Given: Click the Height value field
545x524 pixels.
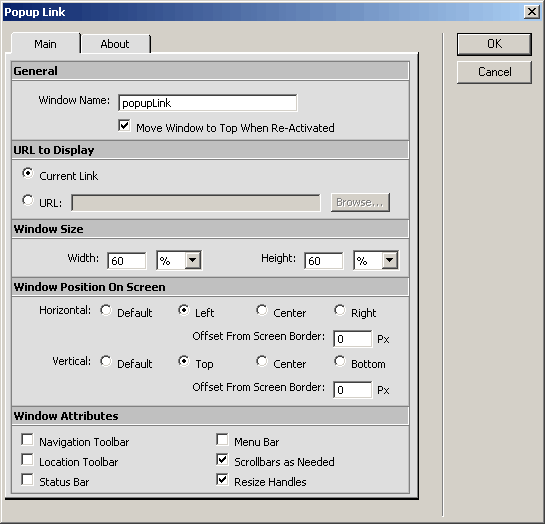Looking at the screenshot, I should [x=324, y=261].
